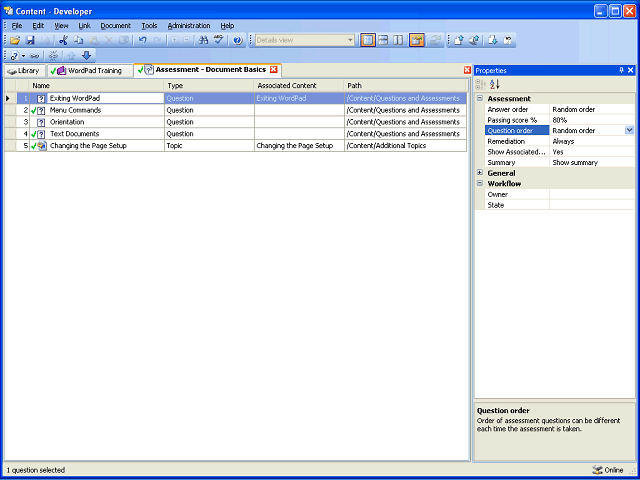This screenshot has width=640, height=480.
Task: Sort by the Type column header
Action: coord(209,86)
